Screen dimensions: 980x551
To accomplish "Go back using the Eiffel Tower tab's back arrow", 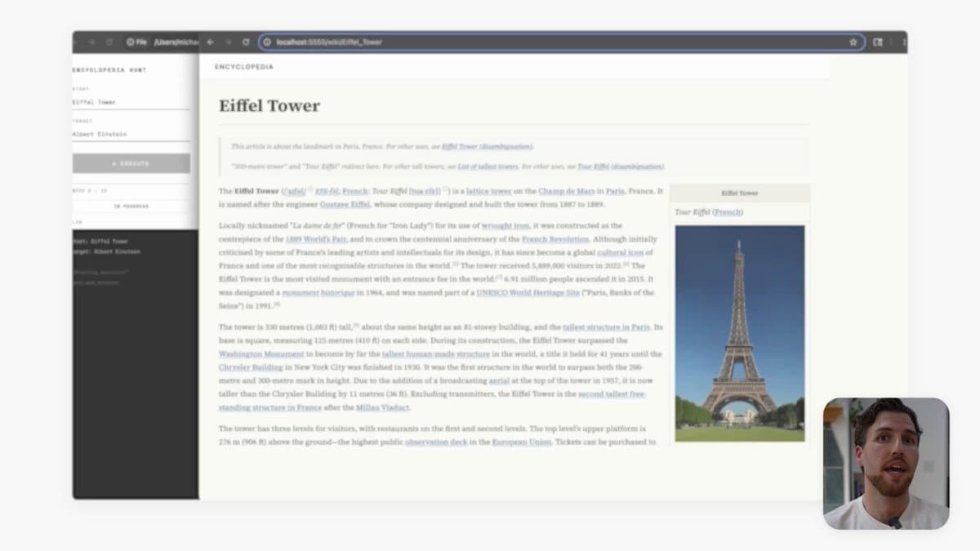I will tap(211, 42).
